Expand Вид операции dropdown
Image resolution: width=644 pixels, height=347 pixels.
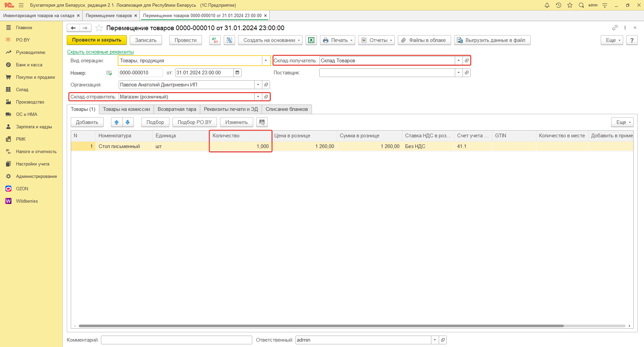click(266, 61)
